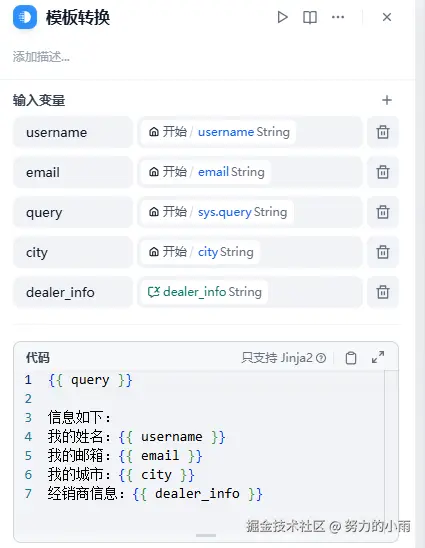The height and width of the screenshot is (548, 425).
Task: Remove the query variable with trash icon
Action: coord(383,212)
